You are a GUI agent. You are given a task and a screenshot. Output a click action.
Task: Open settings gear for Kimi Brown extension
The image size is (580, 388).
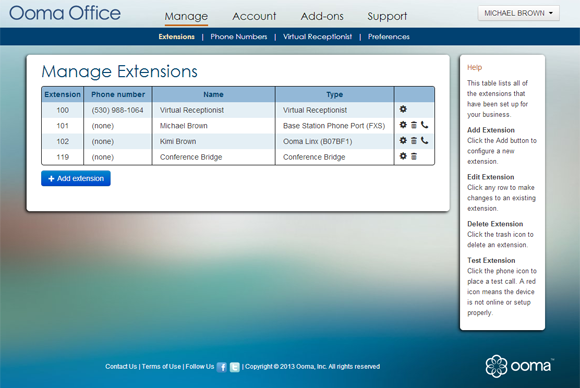point(403,141)
